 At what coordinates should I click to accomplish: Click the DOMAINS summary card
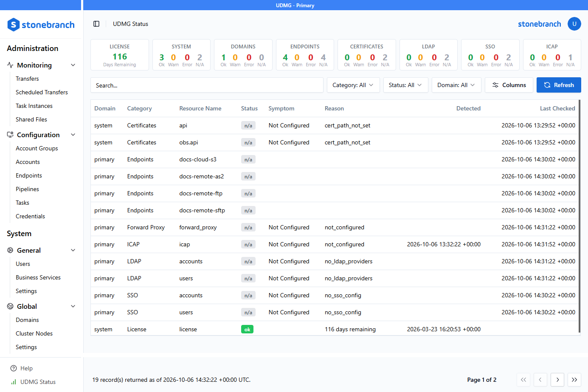243,55
